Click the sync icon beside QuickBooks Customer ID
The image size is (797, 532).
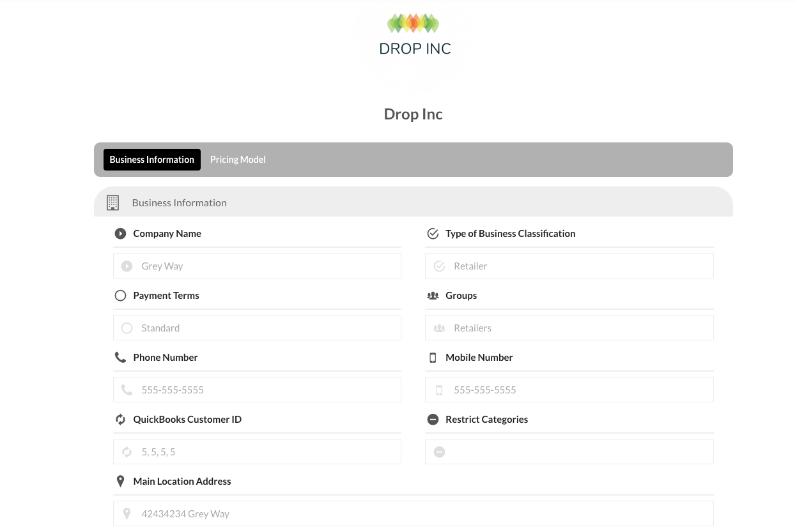(x=120, y=420)
